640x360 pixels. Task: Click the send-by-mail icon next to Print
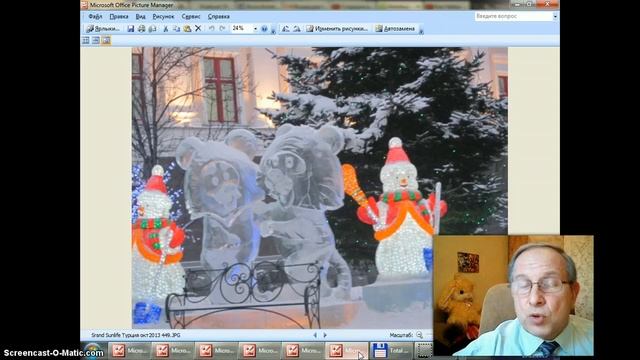[x=152, y=29]
